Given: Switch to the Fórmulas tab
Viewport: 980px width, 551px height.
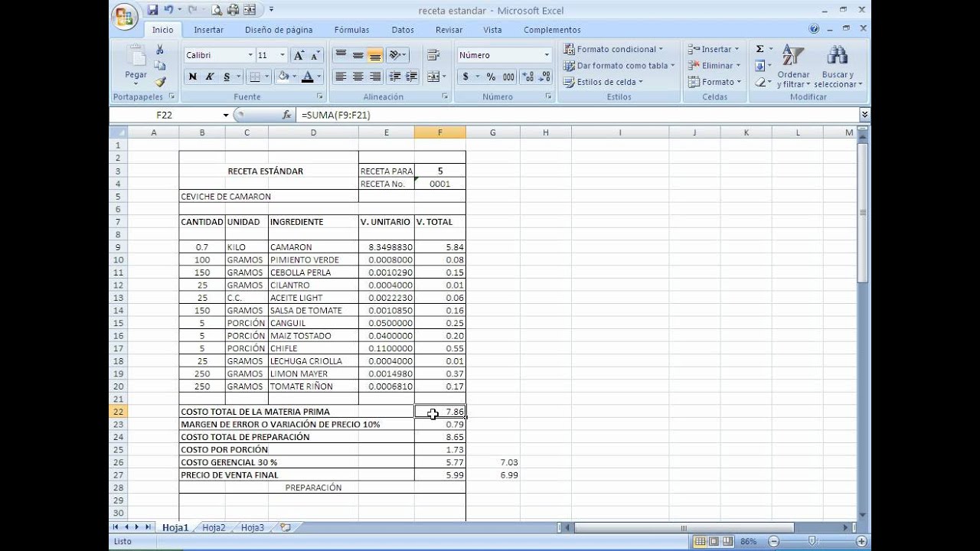Looking at the screenshot, I should coord(351,30).
